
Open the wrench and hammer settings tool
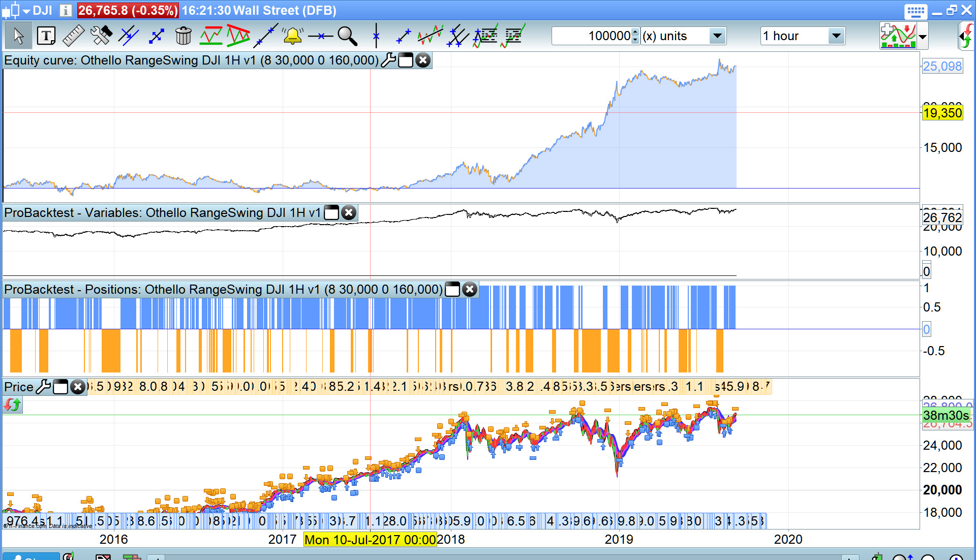click(101, 36)
